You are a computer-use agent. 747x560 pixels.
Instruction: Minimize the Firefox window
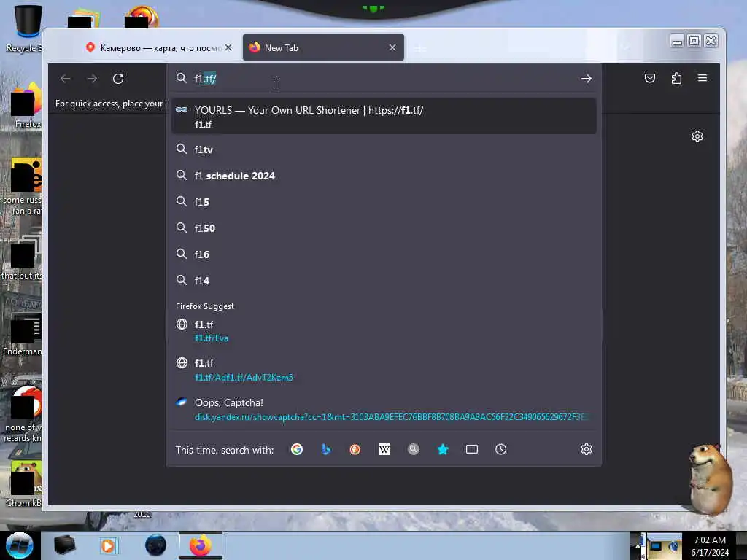[677, 41]
